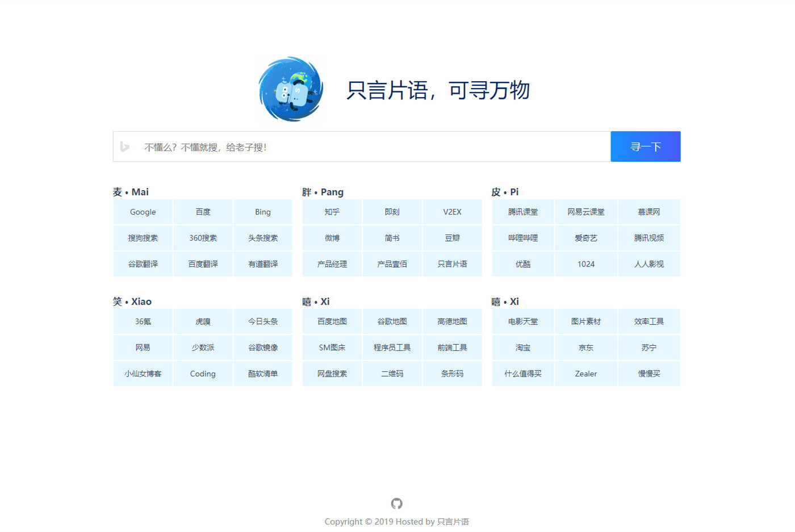Open the GitHub icon in footer
Screen dimensions: 795x532
tap(397, 504)
